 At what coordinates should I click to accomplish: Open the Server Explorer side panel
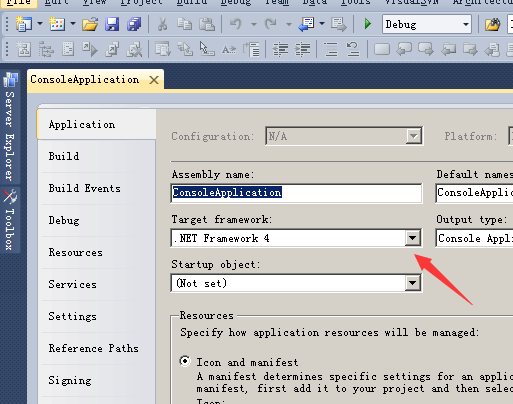(x=10, y=127)
